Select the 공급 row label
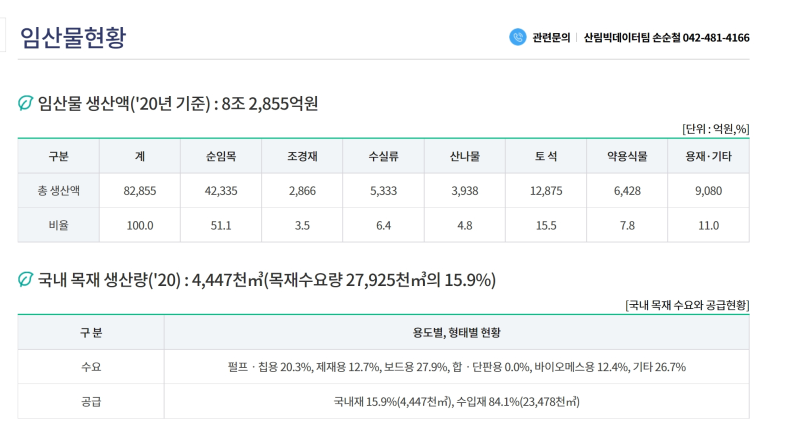800x428 pixels. tap(91, 401)
